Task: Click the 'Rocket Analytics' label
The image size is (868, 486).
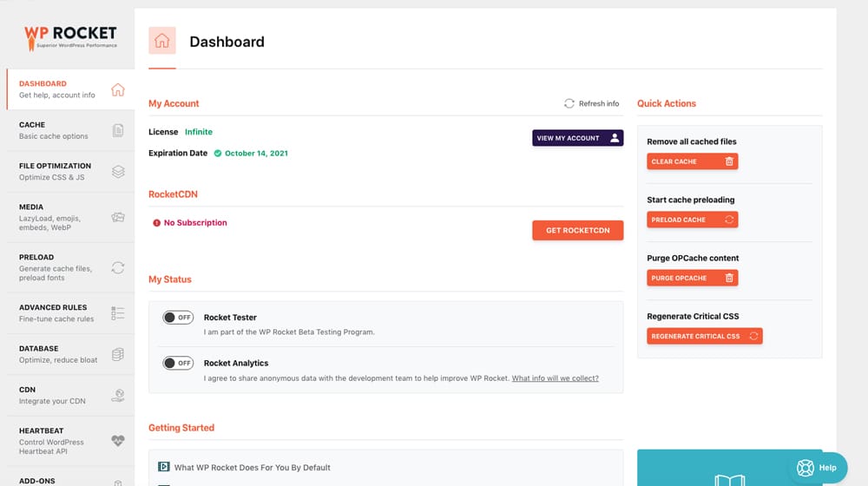Action: [236, 363]
